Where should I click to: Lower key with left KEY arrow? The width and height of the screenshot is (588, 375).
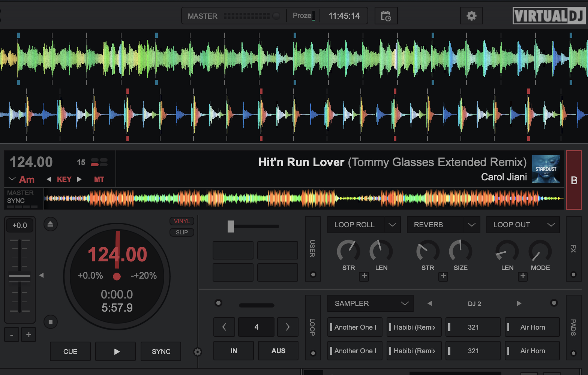tap(49, 179)
